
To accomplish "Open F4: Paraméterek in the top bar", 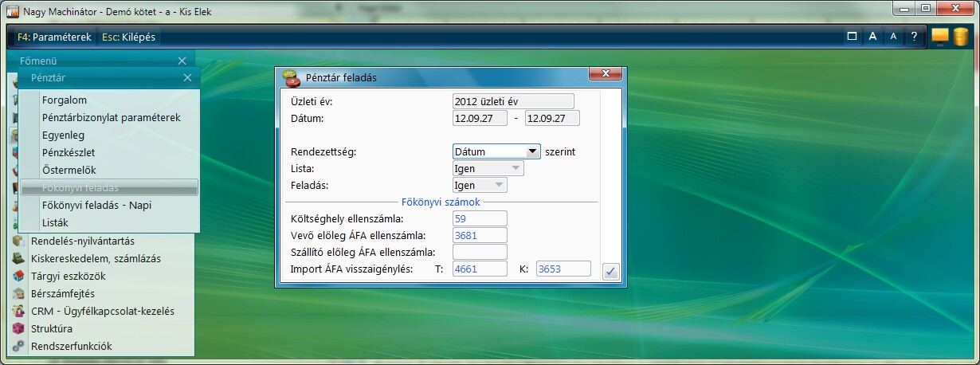I will pos(53,37).
